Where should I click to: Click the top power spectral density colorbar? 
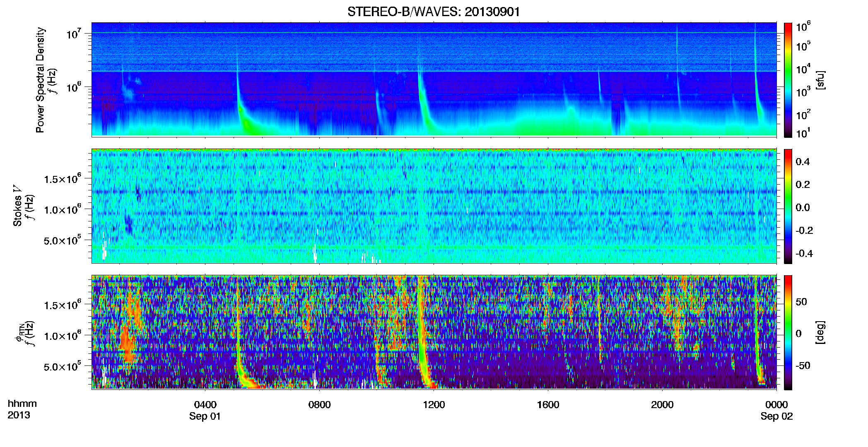click(788, 80)
